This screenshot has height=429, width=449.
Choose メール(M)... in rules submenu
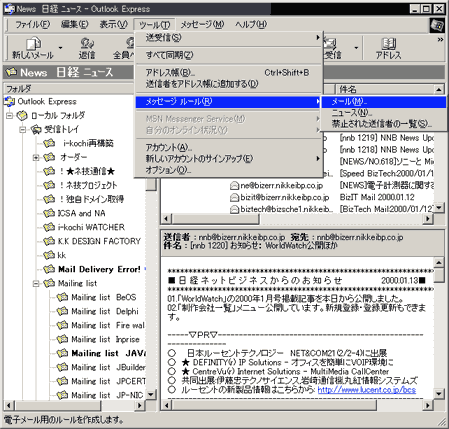pos(383,102)
